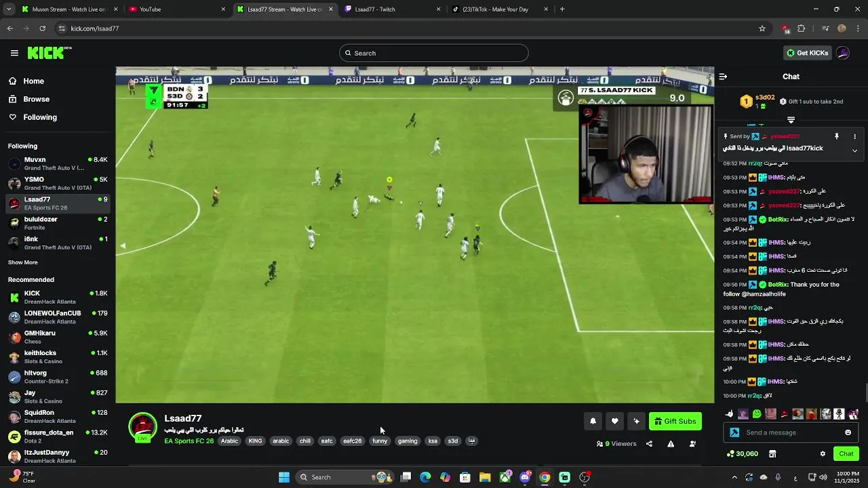Image resolution: width=868 pixels, height=488 pixels.
Task: Open GMHikaru recommended channel
Action: [x=58, y=337]
